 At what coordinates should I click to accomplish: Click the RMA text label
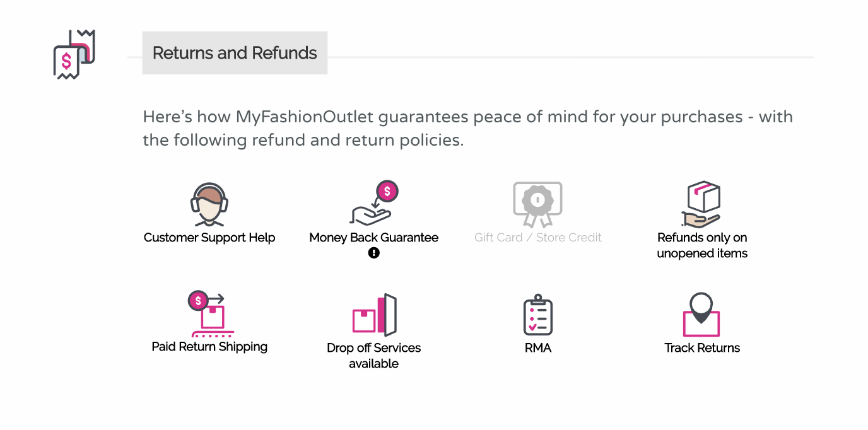(538, 348)
